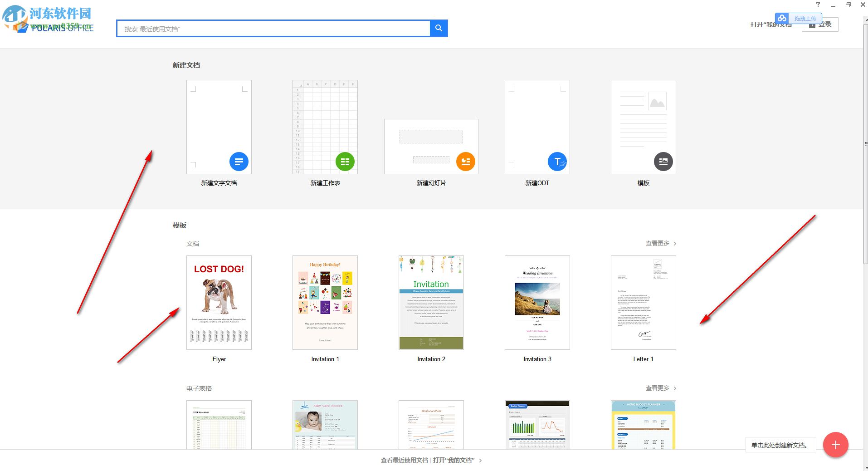Open 打开“我的文档” link in the header
The height and width of the screenshot is (471, 868).
[771, 25]
